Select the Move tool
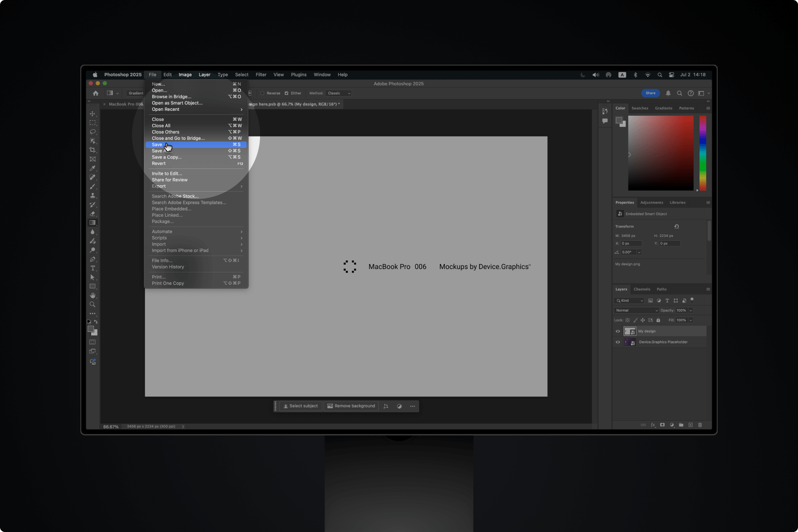This screenshot has width=798, height=532. point(93,114)
